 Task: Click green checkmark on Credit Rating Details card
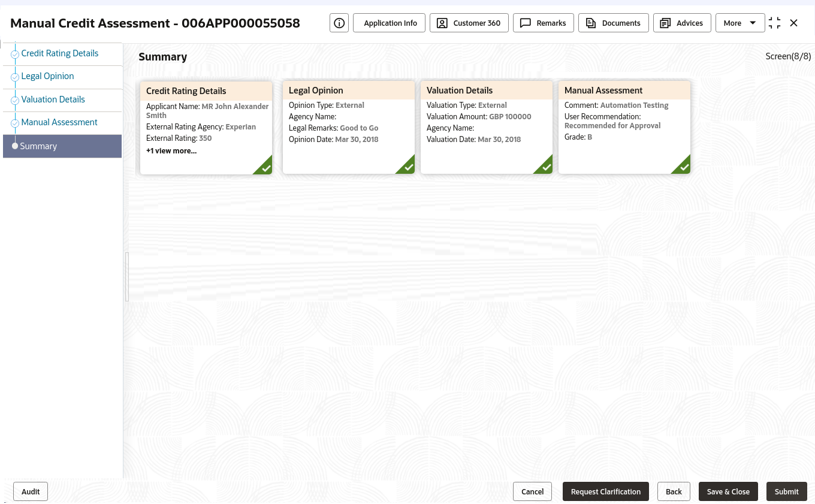(x=265, y=167)
